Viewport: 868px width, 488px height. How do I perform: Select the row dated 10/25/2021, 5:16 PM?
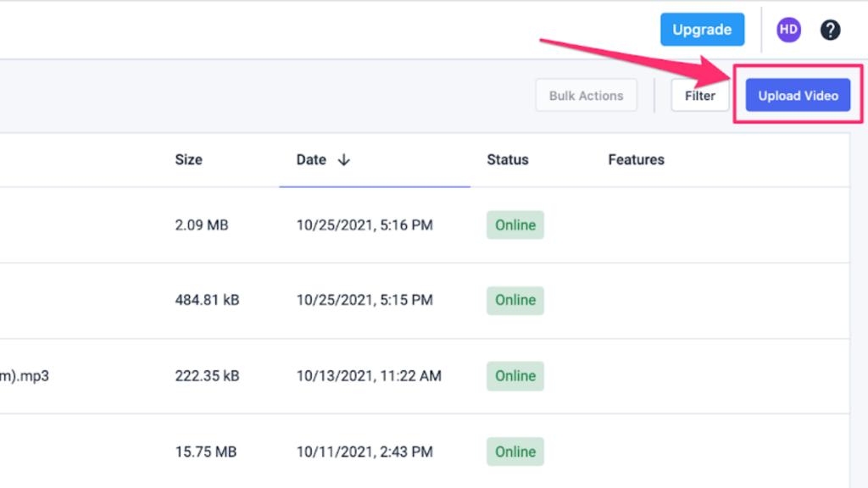point(425,225)
